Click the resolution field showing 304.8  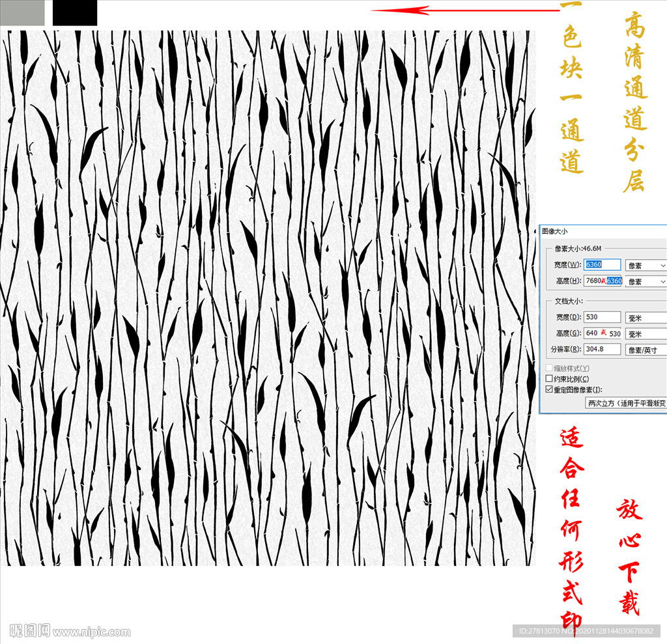[602, 349]
